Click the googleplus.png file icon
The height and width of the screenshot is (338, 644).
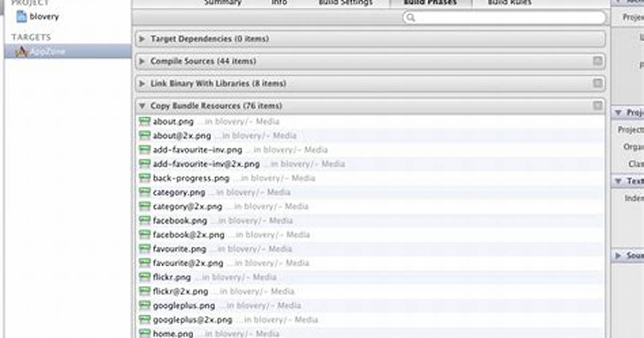click(x=144, y=306)
